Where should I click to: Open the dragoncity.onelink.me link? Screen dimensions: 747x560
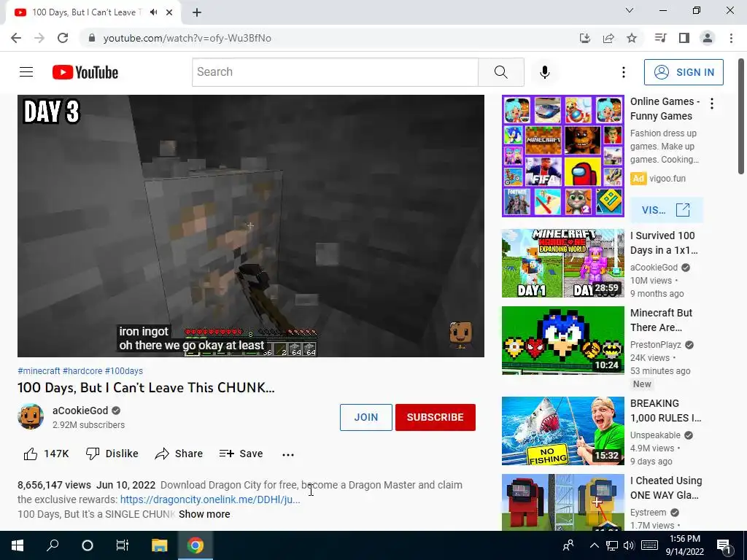tap(210, 499)
